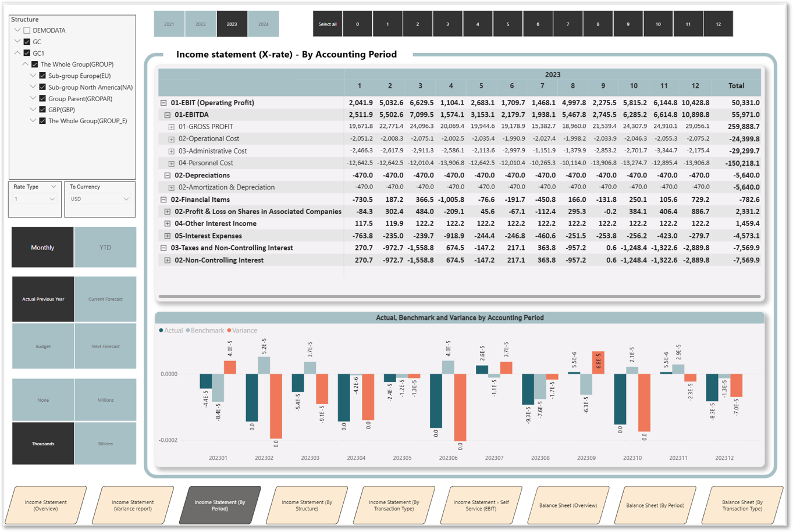Switch to YTD view
This screenshot has height=532, width=793.
pyautogui.click(x=105, y=247)
